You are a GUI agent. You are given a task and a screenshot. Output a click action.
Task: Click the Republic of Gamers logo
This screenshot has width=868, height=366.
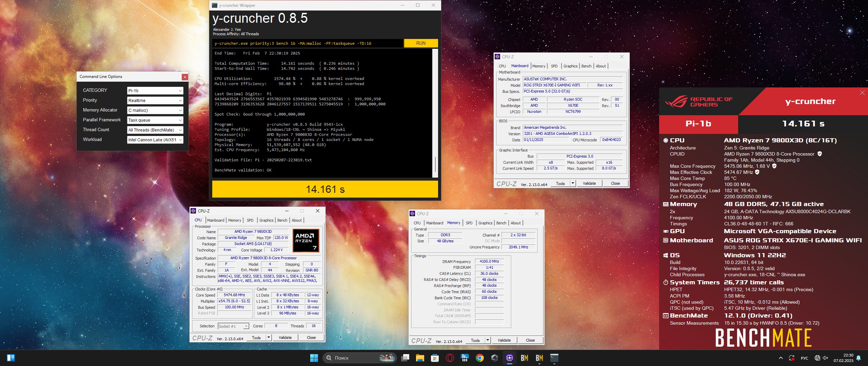[x=699, y=102]
